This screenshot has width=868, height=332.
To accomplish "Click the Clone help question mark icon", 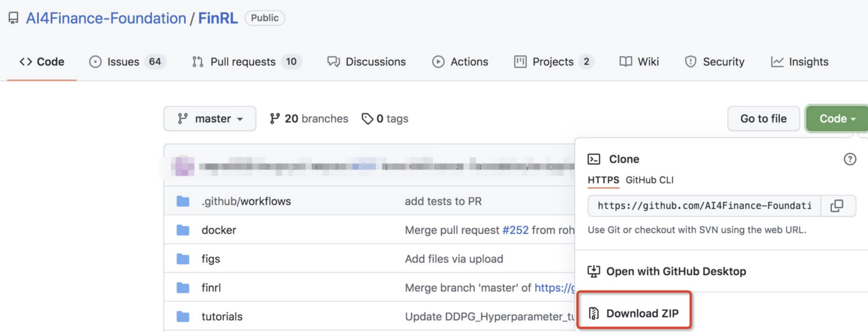I will 849,159.
